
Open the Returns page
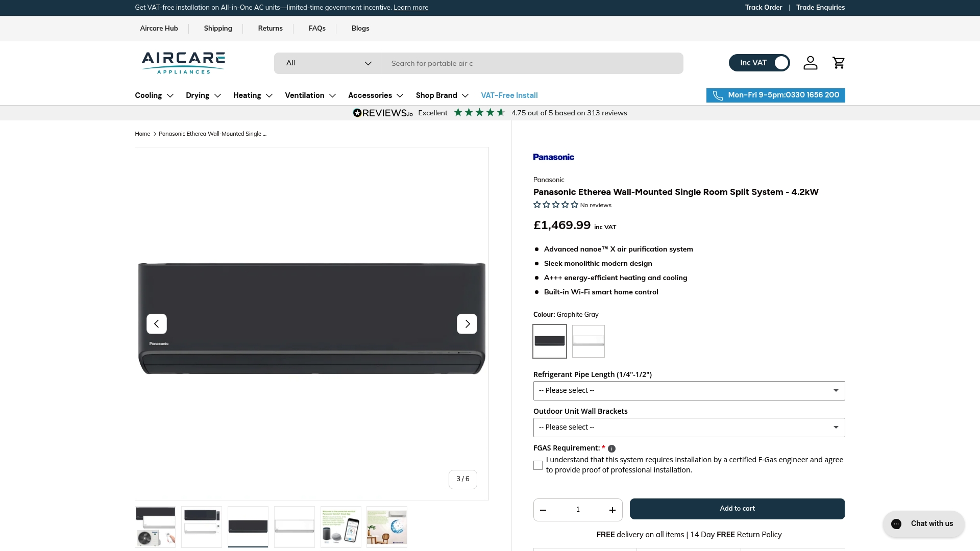point(270,29)
